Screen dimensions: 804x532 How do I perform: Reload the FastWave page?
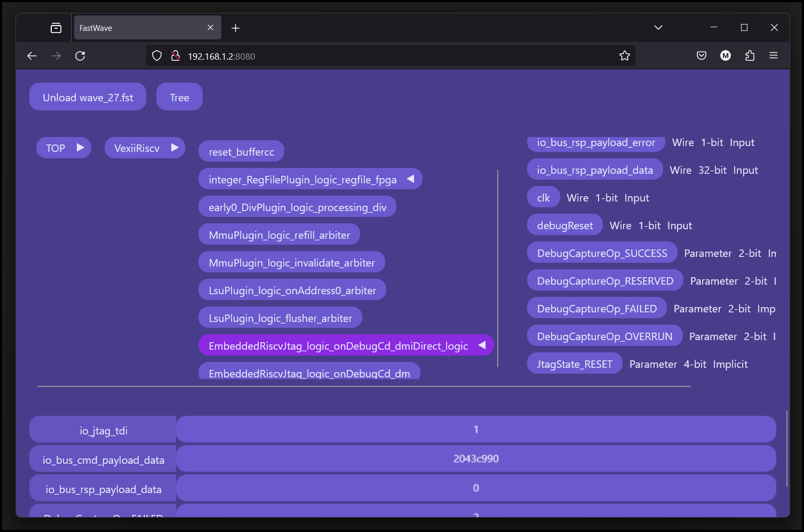pos(80,56)
